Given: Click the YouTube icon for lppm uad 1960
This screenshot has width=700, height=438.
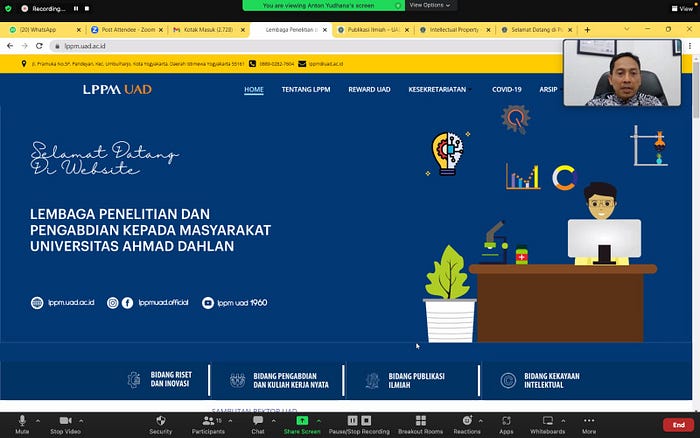Looking at the screenshot, I should tap(208, 303).
